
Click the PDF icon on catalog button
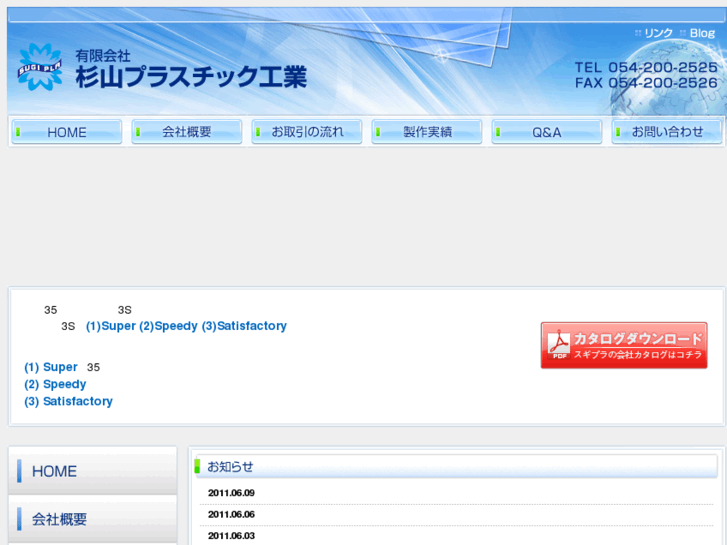coord(559,345)
